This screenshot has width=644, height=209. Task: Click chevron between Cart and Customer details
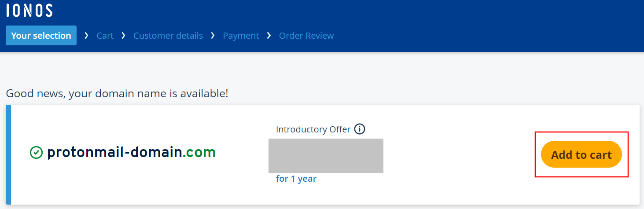[124, 35]
